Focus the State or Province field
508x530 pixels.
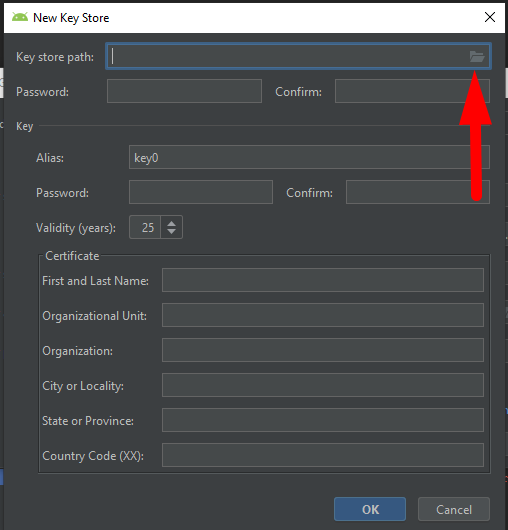[323, 420]
